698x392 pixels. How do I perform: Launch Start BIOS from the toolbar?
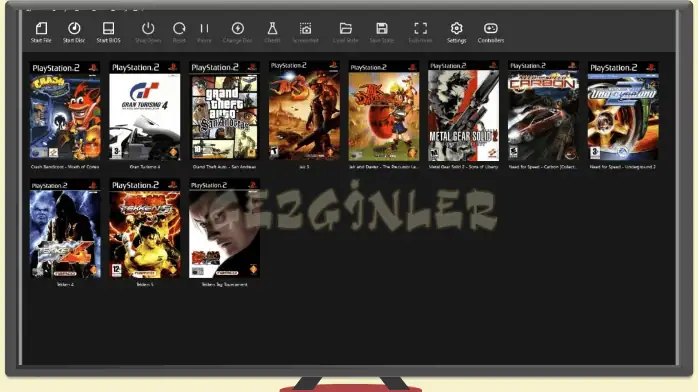pyautogui.click(x=109, y=28)
